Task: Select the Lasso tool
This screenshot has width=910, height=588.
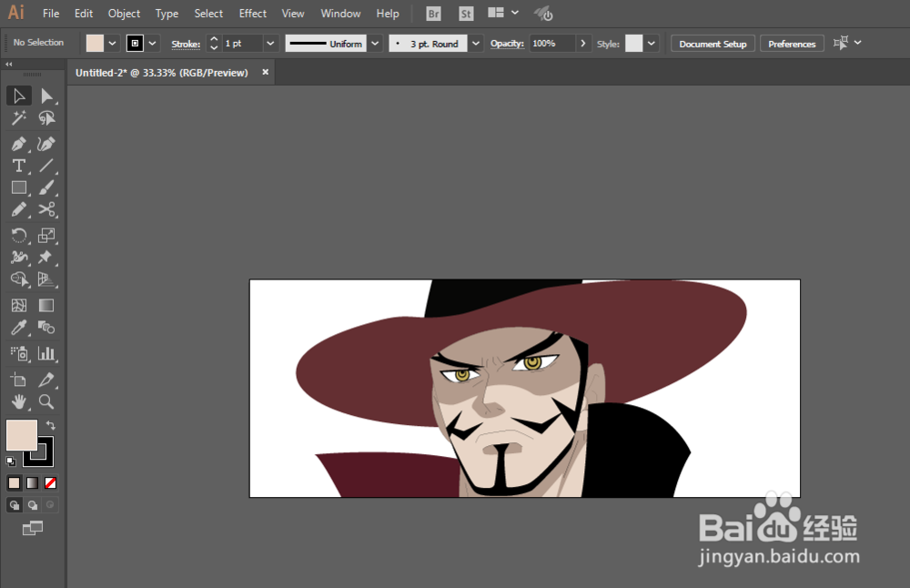Action: pyautogui.click(x=46, y=118)
